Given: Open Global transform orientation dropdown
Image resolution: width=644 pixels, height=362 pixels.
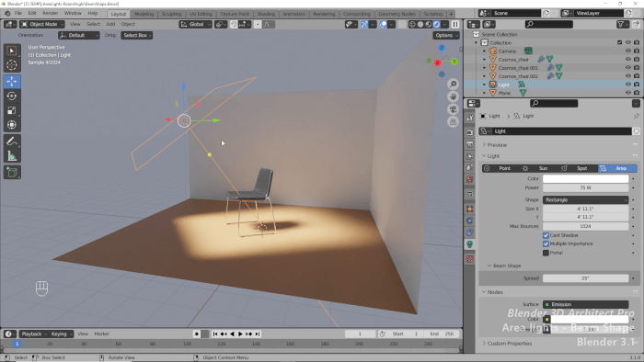Looking at the screenshot, I should click(x=195, y=25).
